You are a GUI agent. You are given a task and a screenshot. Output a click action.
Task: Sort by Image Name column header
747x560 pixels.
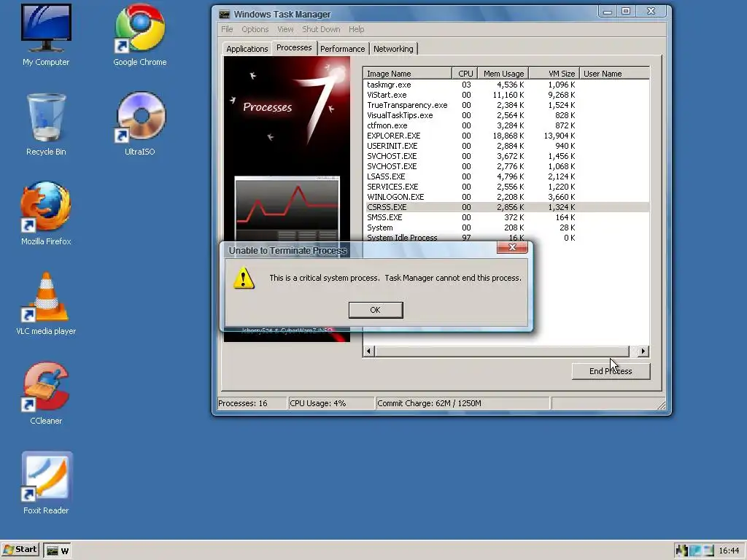pos(407,74)
